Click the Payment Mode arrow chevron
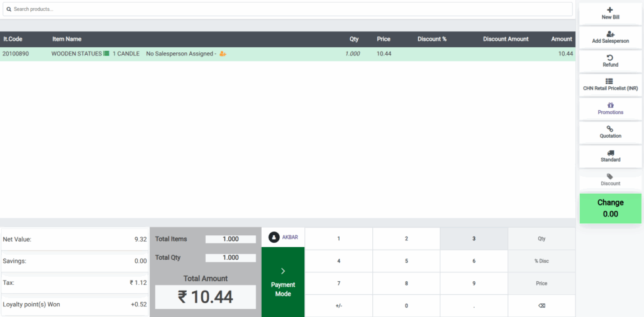This screenshot has width=644, height=317. click(283, 271)
